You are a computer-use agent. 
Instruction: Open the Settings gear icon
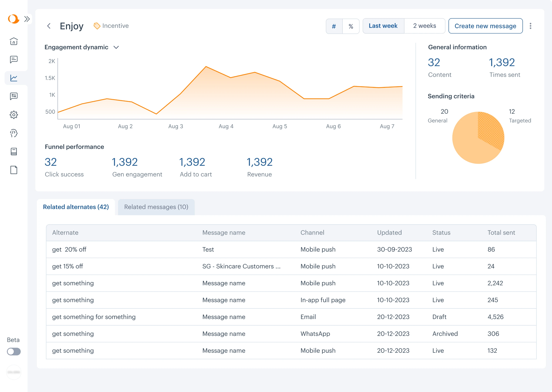click(14, 115)
